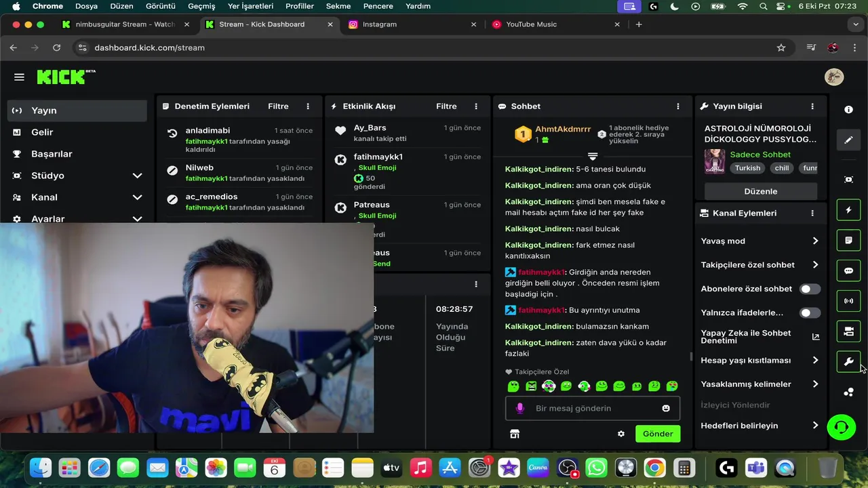Select Yayın in the sidebar
Image resolution: width=868 pixels, height=488 pixels.
pyautogui.click(x=77, y=110)
